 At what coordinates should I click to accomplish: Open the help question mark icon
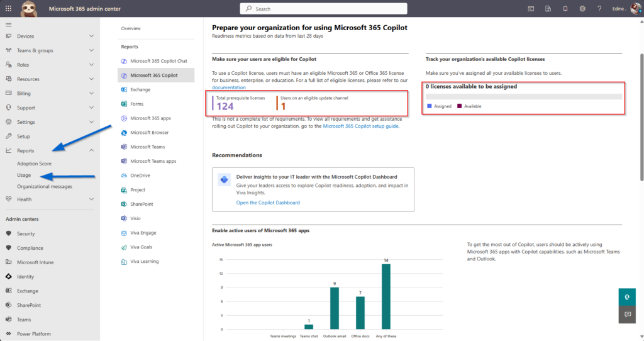coord(599,9)
